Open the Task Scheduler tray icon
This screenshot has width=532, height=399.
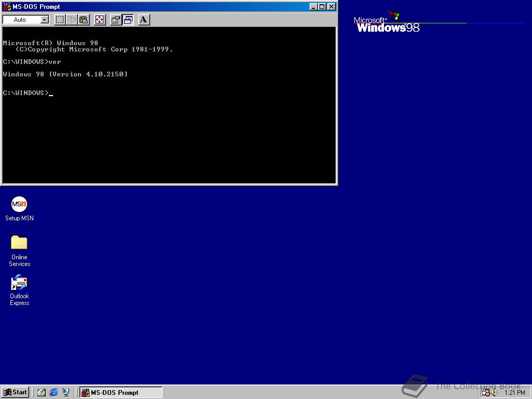[486, 393]
